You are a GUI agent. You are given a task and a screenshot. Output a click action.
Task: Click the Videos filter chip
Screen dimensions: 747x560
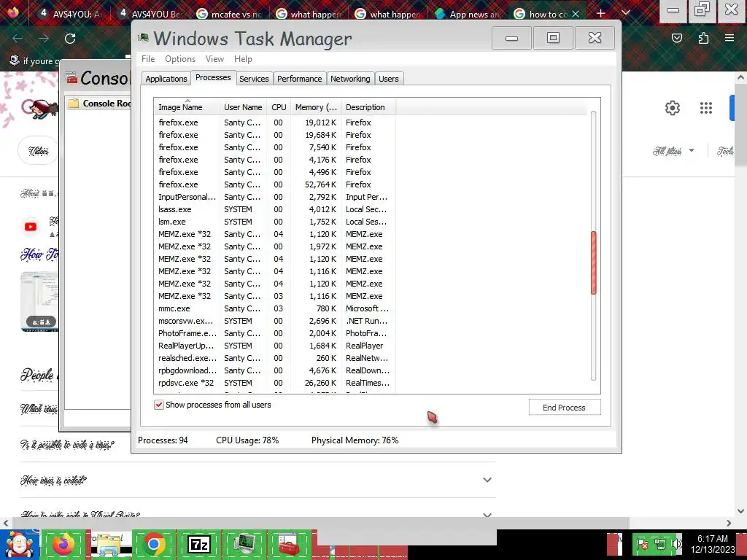point(38,151)
